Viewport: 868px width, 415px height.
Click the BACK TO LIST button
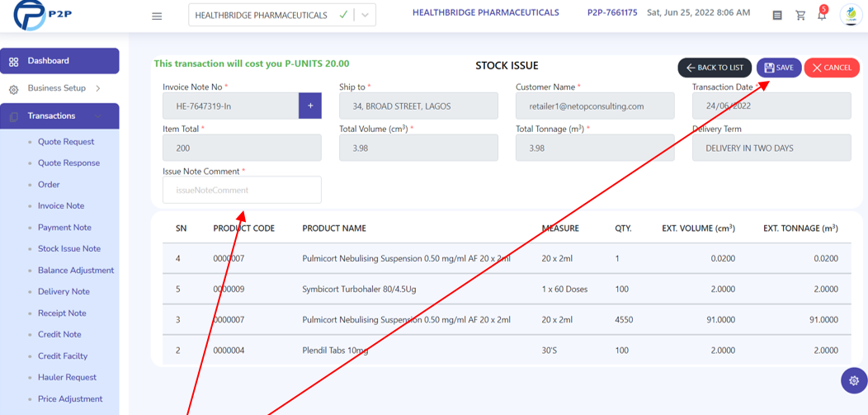[x=715, y=68]
